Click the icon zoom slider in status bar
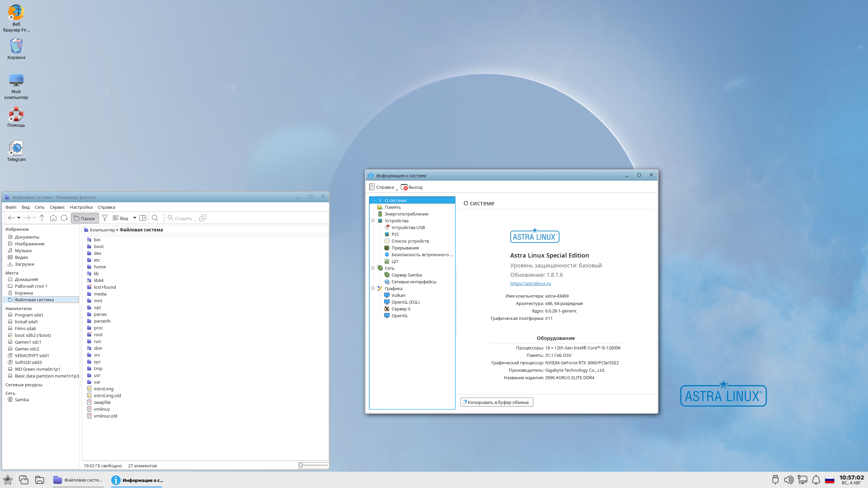Screen dimensions: 868x488 pos(313,466)
